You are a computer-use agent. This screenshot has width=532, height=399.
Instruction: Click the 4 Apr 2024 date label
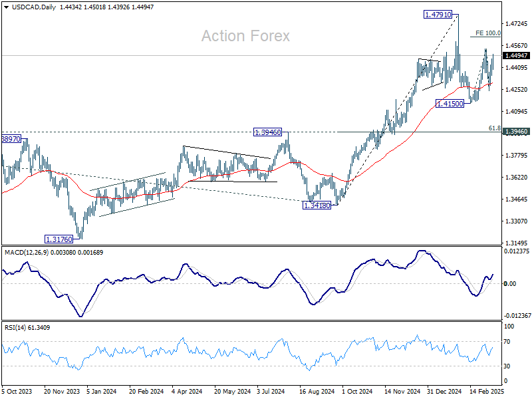[x=187, y=392]
